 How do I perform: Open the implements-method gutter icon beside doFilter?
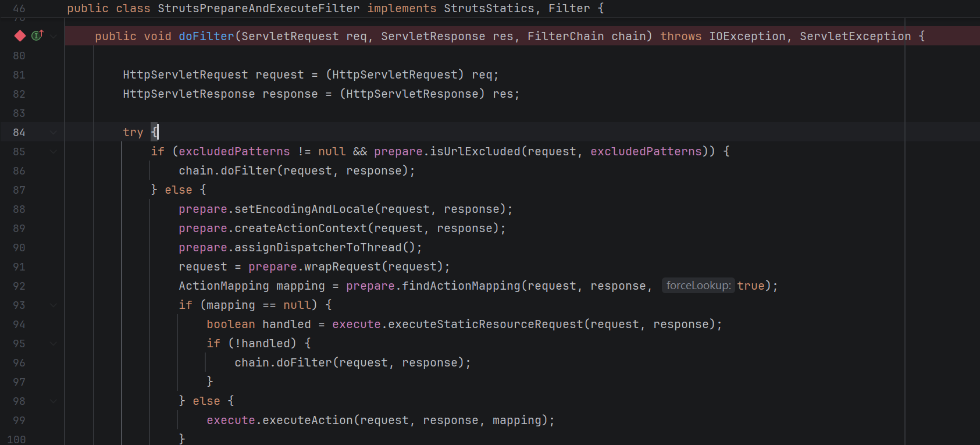coord(37,35)
